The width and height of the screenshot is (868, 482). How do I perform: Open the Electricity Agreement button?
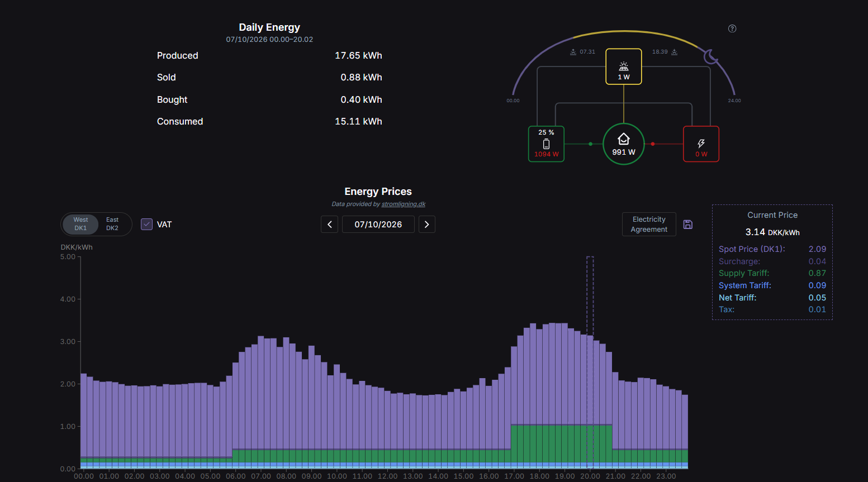[x=649, y=225]
